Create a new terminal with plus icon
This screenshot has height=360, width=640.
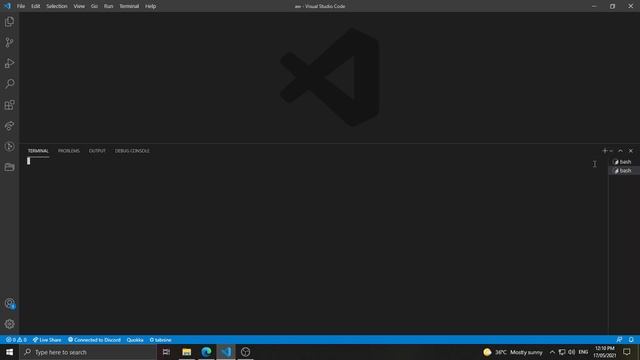coord(605,151)
